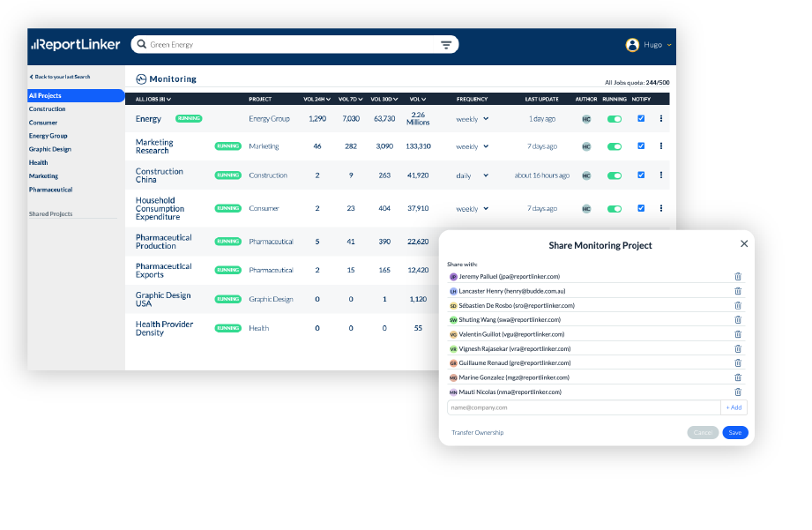Open Graphic Design USA job
The height and width of the screenshot is (530, 812).
click(x=163, y=300)
